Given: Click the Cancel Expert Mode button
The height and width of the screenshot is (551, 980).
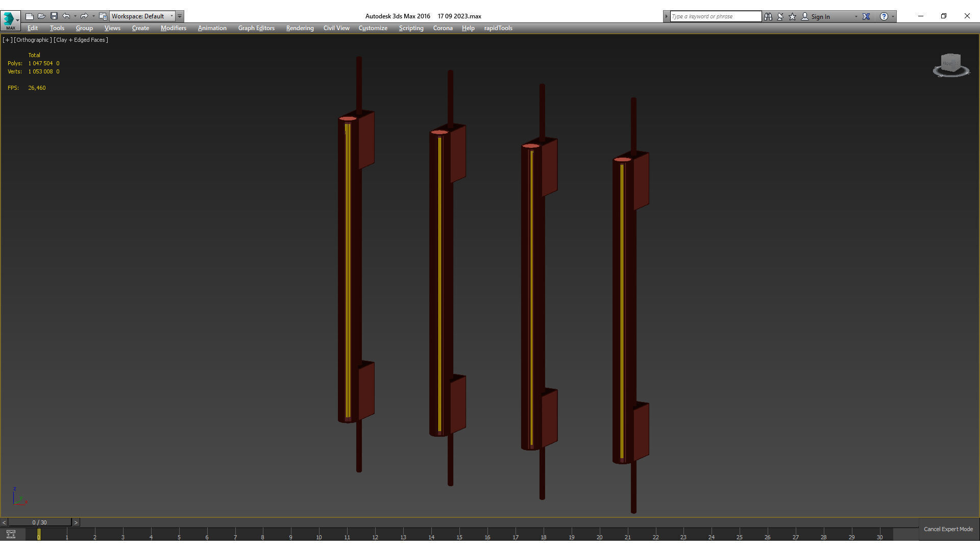Looking at the screenshot, I should 948,529.
